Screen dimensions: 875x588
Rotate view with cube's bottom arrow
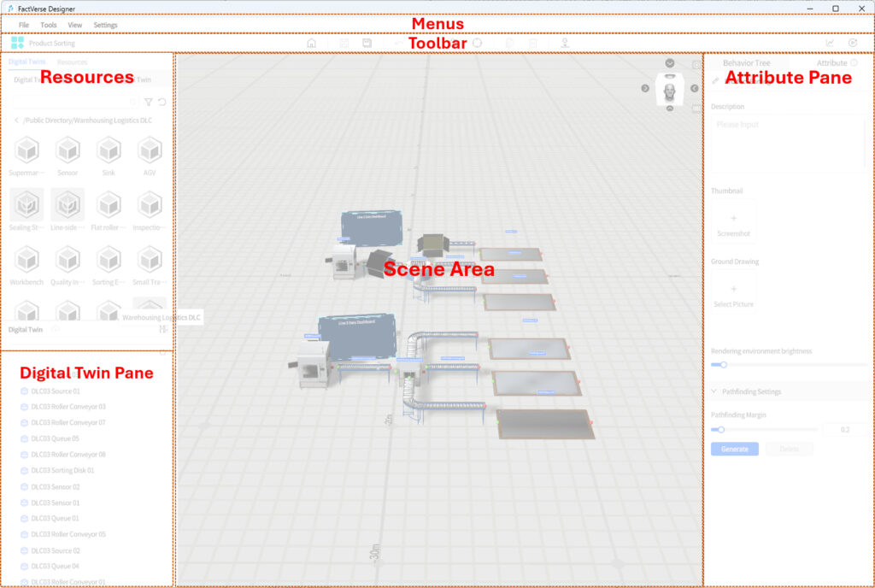[x=670, y=109]
